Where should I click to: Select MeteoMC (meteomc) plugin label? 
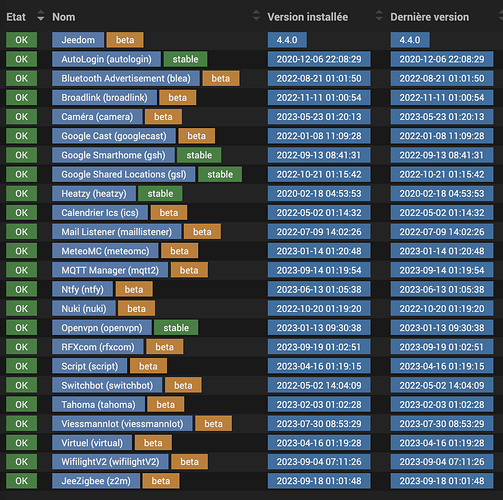point(105,251)
